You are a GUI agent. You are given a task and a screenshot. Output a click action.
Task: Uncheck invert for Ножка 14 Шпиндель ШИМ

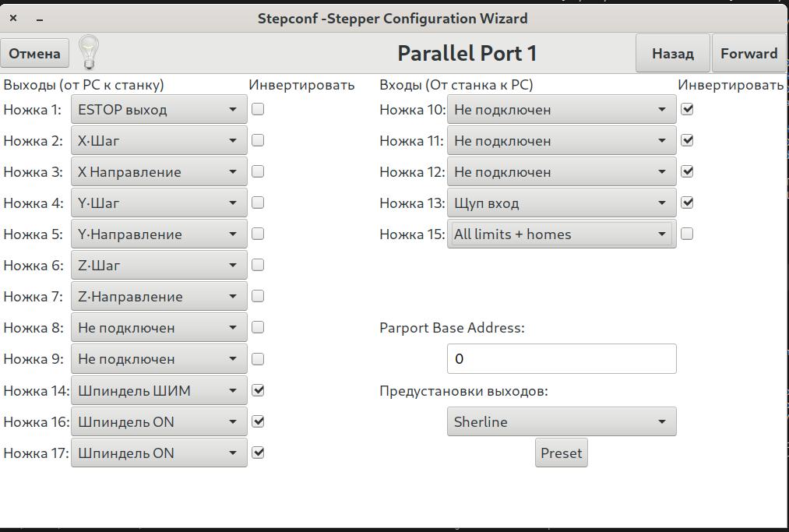tap(258, 390)
